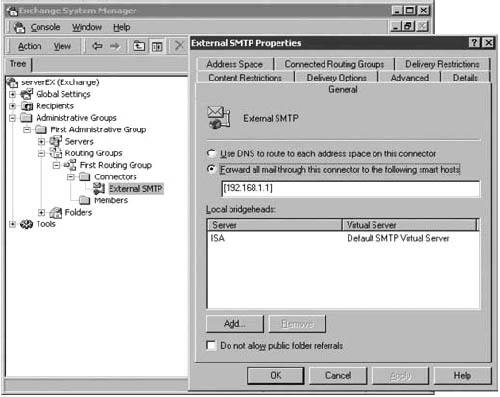Click the Servers icon in tree
Screen dimensions: 500x397
point(55,141)
